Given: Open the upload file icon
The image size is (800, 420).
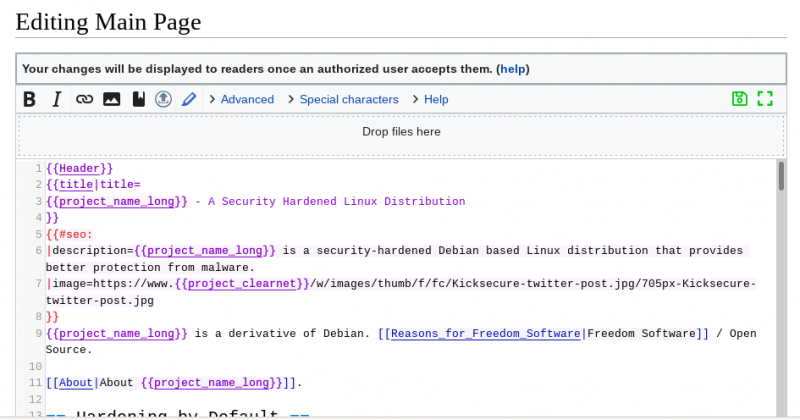Looking at the screenshot, I should [x=163, y=99].
